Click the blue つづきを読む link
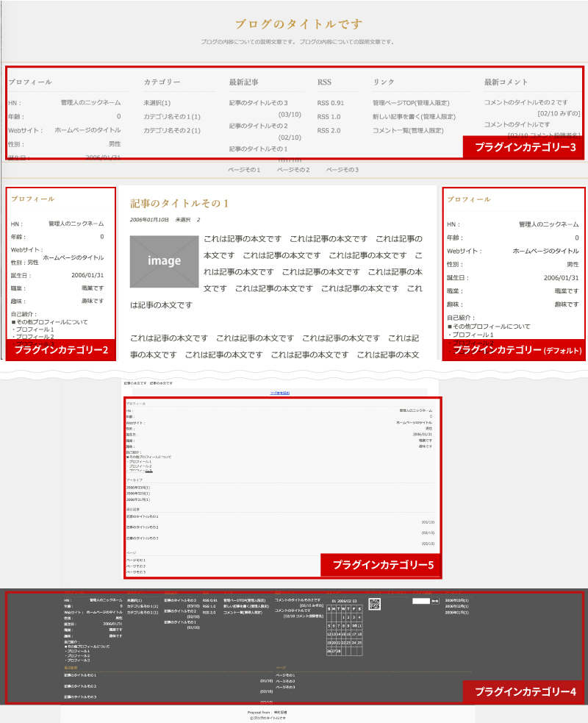The image size is (588, 723). pyautogui.click(x=280, y=393)
